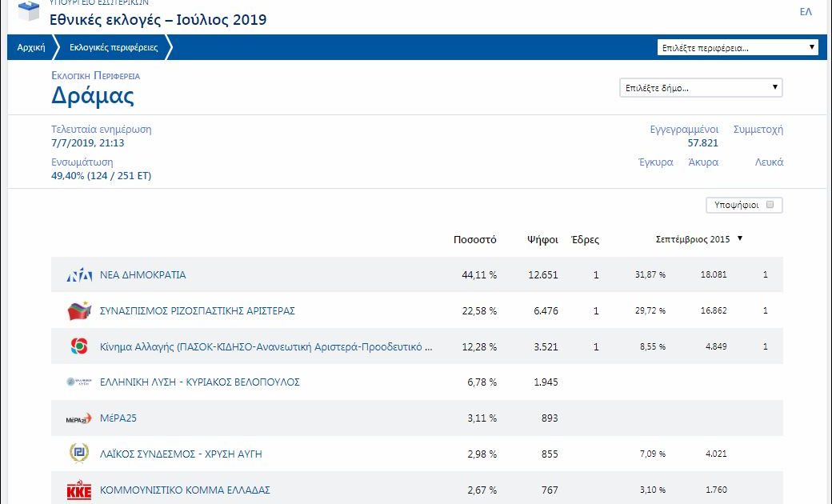
Task: Click the 3.521 votes cell
Action: pyautogui.click(x=546, y=347)
